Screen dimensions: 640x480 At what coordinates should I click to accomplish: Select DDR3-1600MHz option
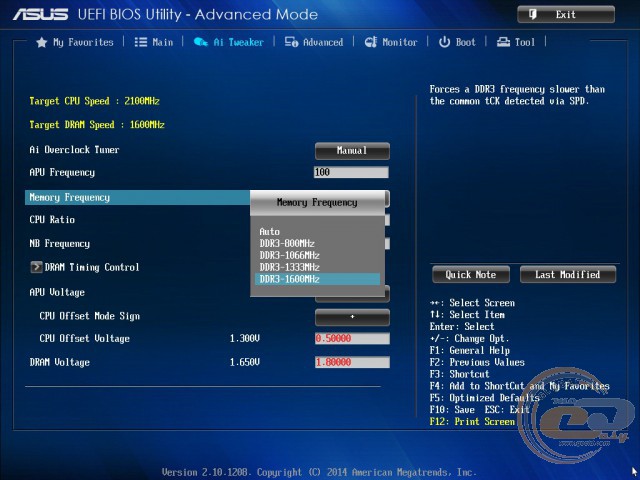(x=317, y=279)
